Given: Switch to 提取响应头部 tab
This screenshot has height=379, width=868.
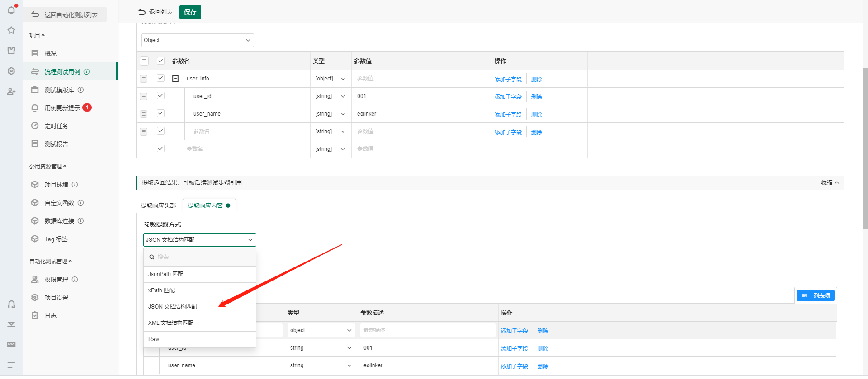Looking at the screenshot, I should [158, 206].
